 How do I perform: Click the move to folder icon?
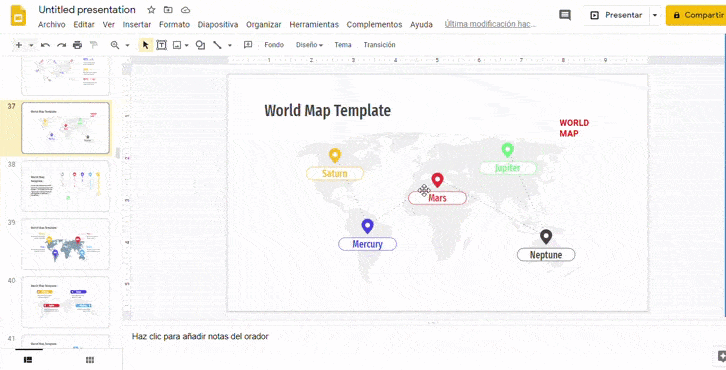168,10
